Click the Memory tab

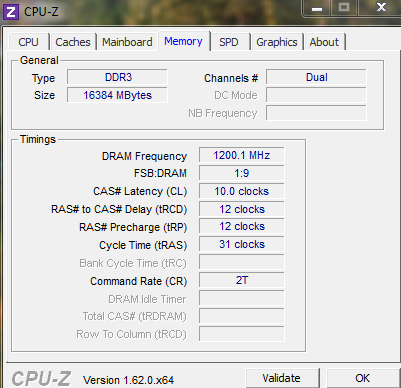(x=184, y=41)
